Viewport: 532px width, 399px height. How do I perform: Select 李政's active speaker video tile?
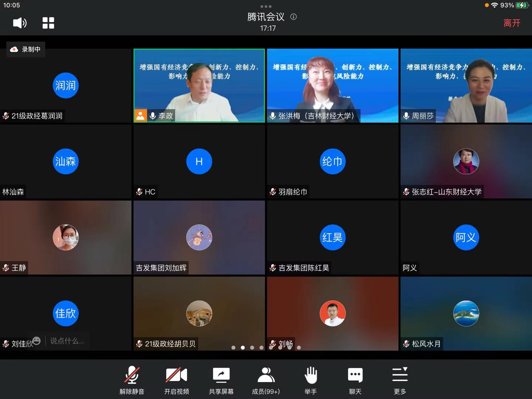(x=199, y=85)
